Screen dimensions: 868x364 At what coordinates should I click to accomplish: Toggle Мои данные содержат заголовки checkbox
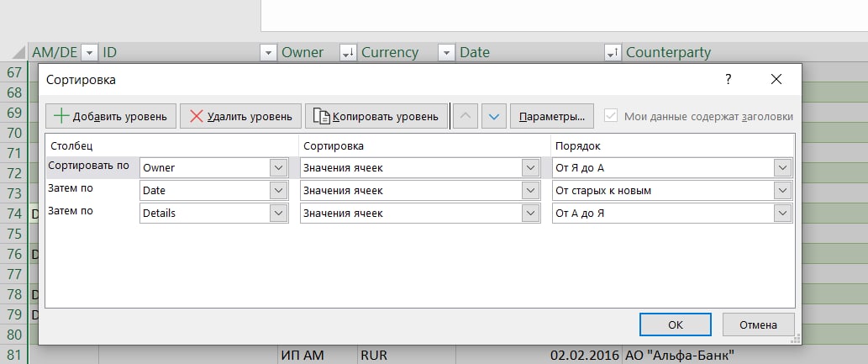click(611, 116)
